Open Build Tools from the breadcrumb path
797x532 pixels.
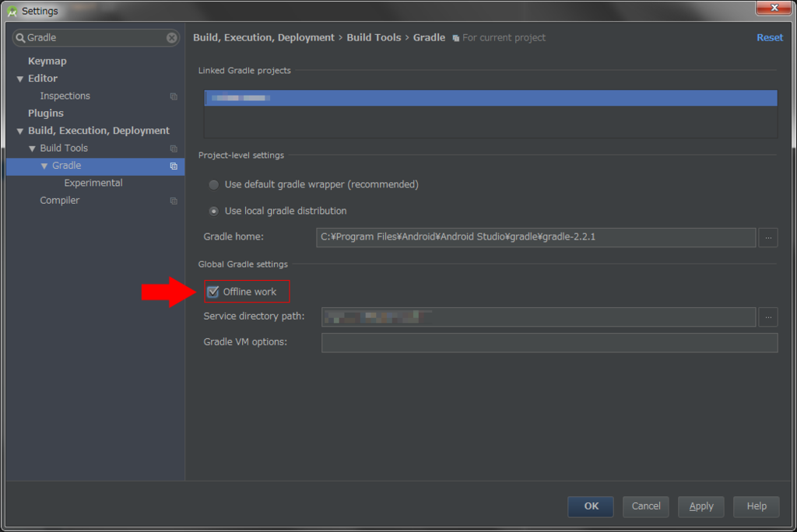374,37
